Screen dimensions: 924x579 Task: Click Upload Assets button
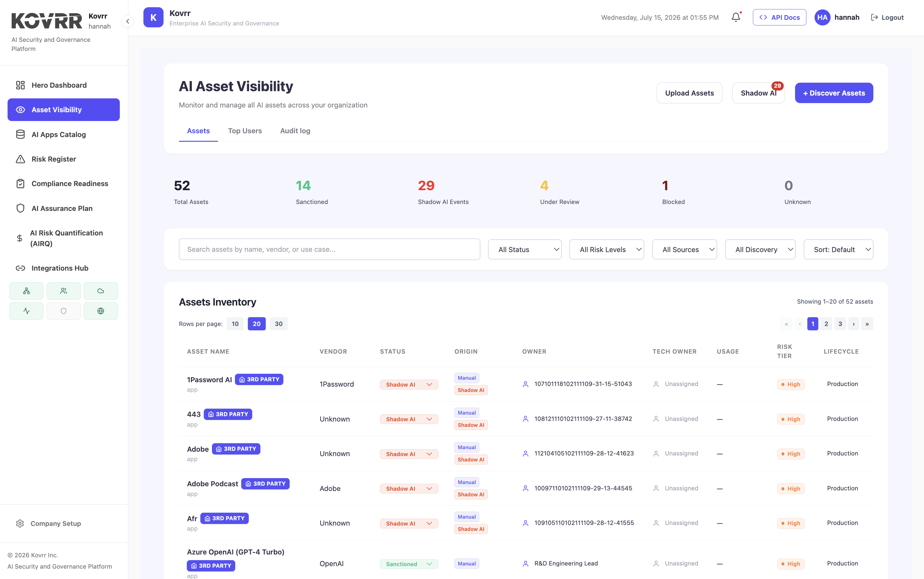tap(690, 93)
